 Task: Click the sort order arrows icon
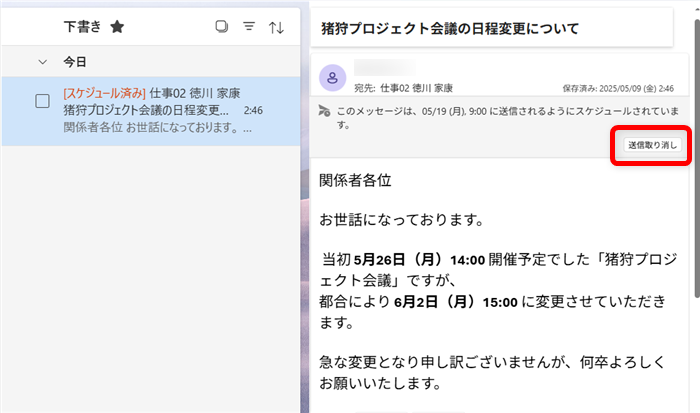[x=277, y=27]
